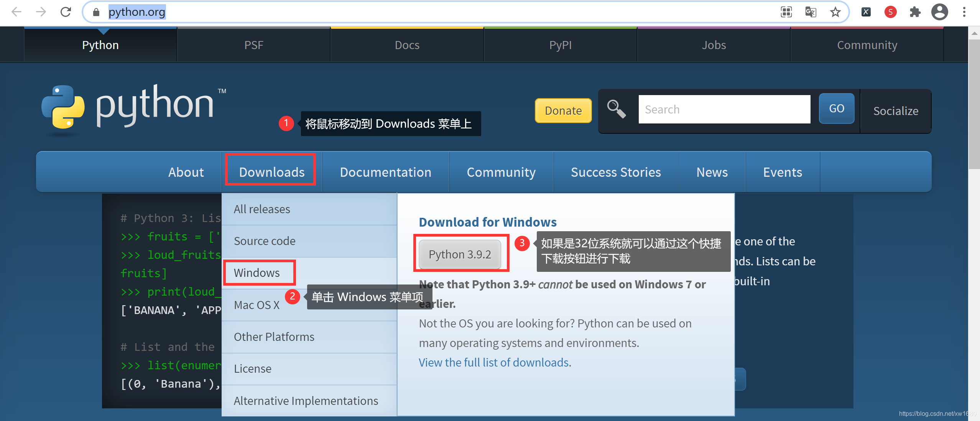Expand the Socialize menu

click(895, 111)
